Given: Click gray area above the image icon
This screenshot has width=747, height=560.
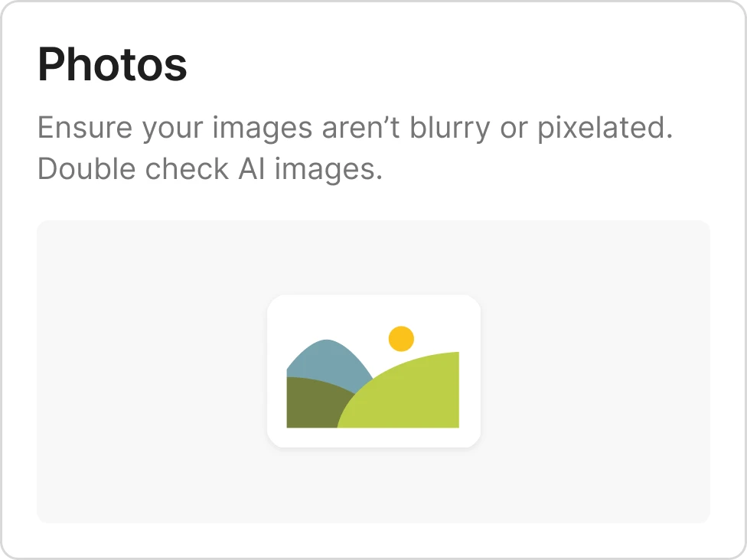Looking at the screenshot, I should (x=373, y=257).
